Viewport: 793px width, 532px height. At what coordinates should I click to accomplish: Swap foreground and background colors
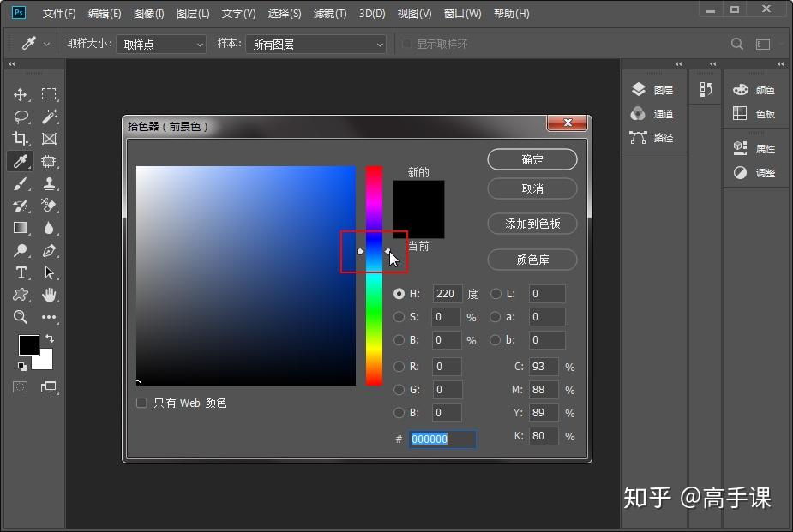coord(50,338)
